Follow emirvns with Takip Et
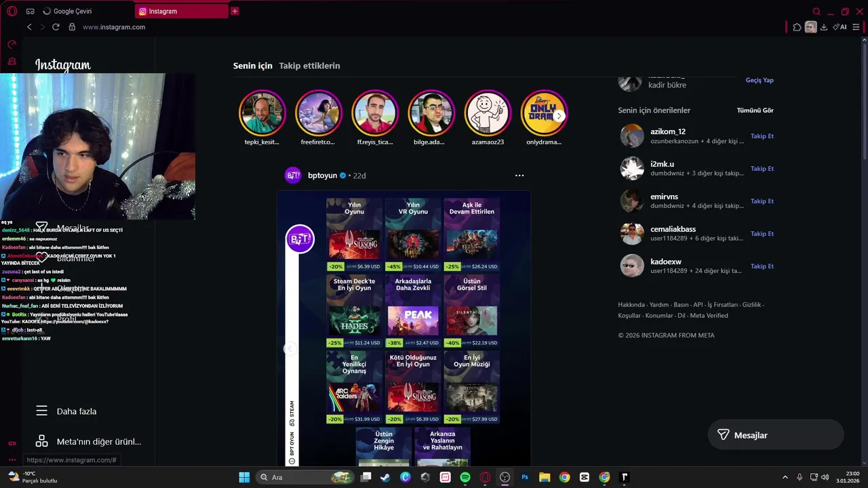This screenshot has height=488, width=868. coord(762,201)
